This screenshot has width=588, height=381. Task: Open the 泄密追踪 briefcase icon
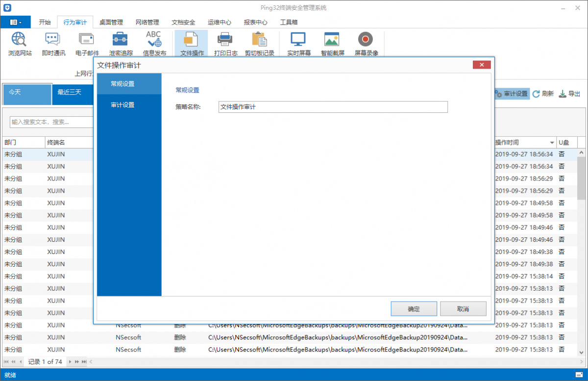(120, 44)
